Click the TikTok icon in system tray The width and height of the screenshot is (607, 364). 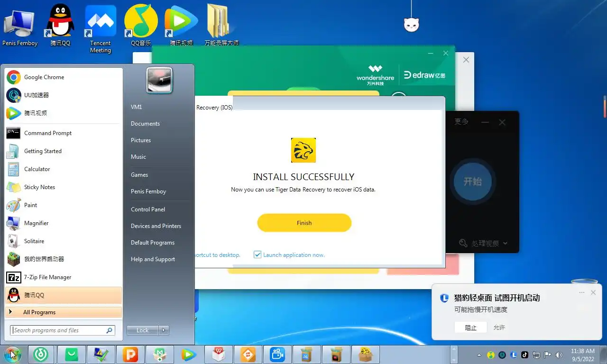pyautogui.click(x=525, y=355)
